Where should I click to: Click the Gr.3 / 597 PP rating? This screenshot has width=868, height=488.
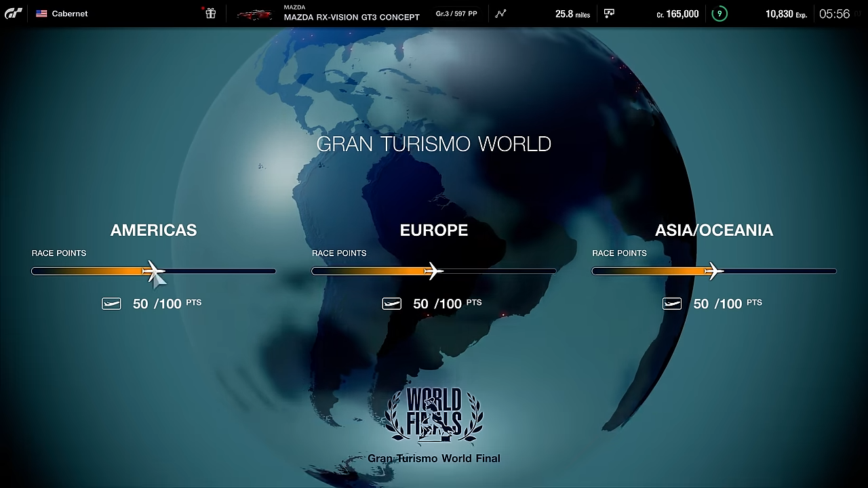pos(456,14)
